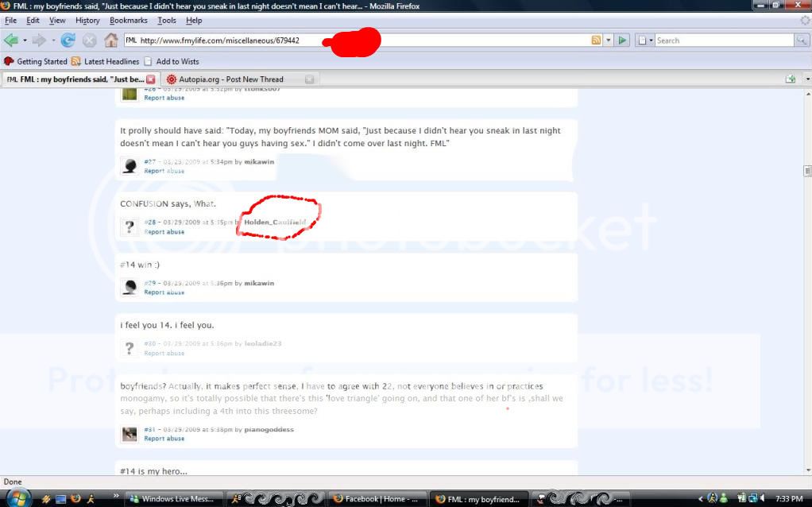The width and height of the screenshot is (812, 507).
Task: Report abuse on comment #28
Action: point(164,232)
